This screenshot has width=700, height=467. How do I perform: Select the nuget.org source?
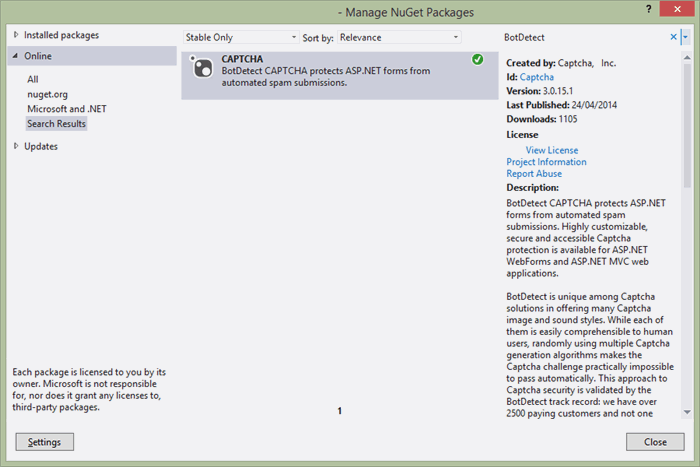[47, 94]
